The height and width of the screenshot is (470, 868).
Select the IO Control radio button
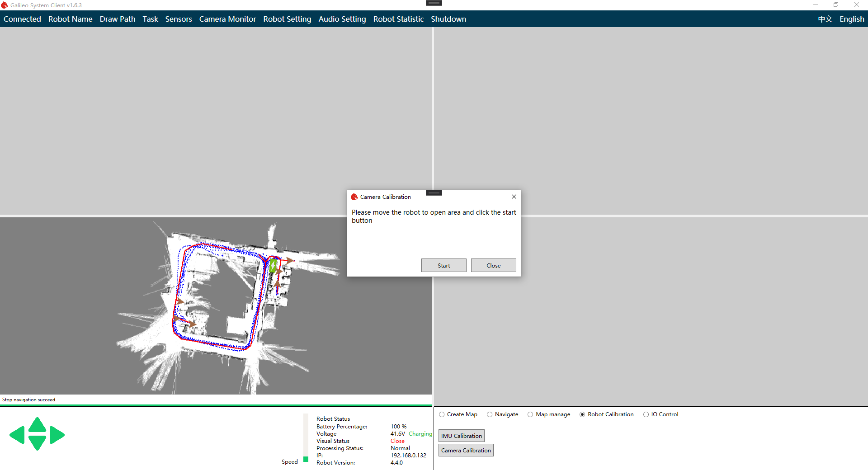646,414
